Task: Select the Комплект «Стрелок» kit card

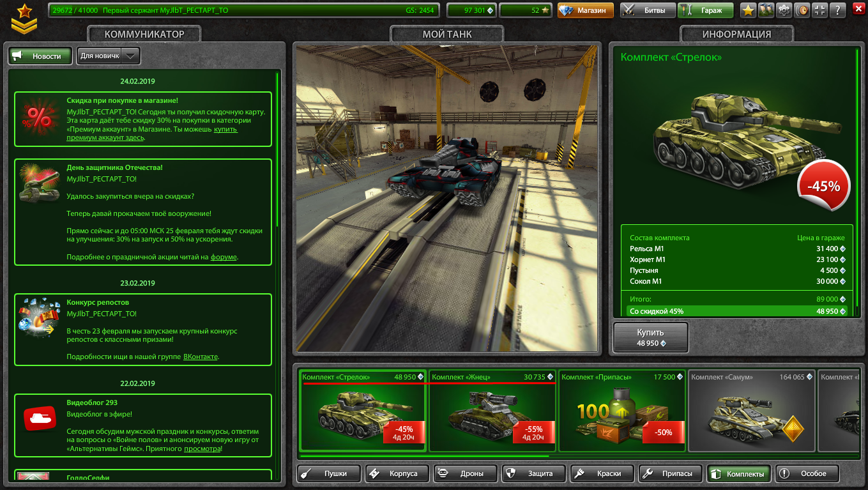Action: click(x=362, y=410)
